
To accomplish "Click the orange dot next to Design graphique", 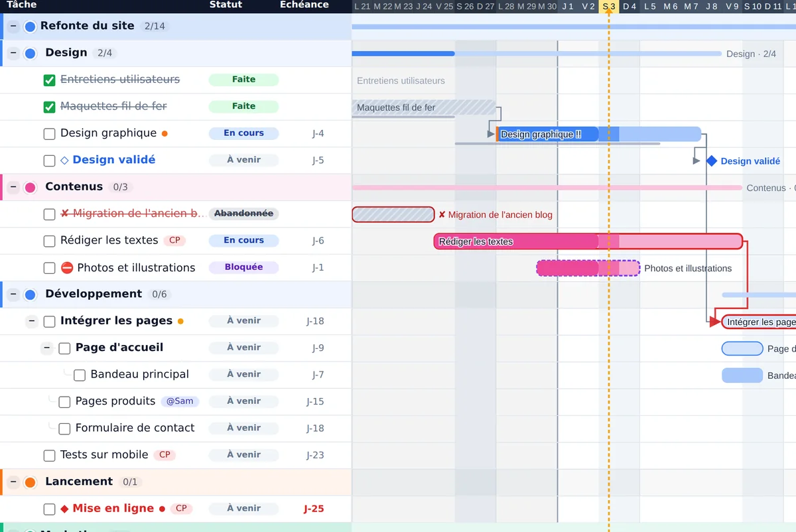I will 165,133.
